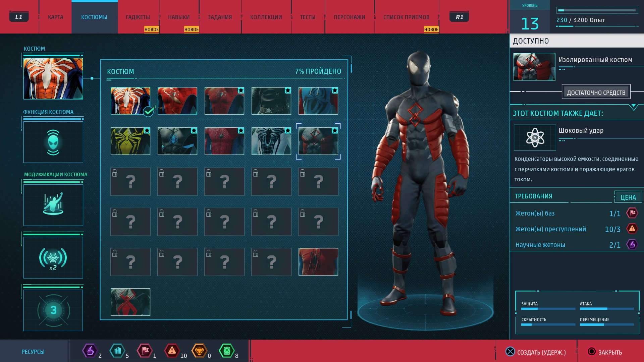Open the ГАДЖЕТЫ tab

click(138, 17)
